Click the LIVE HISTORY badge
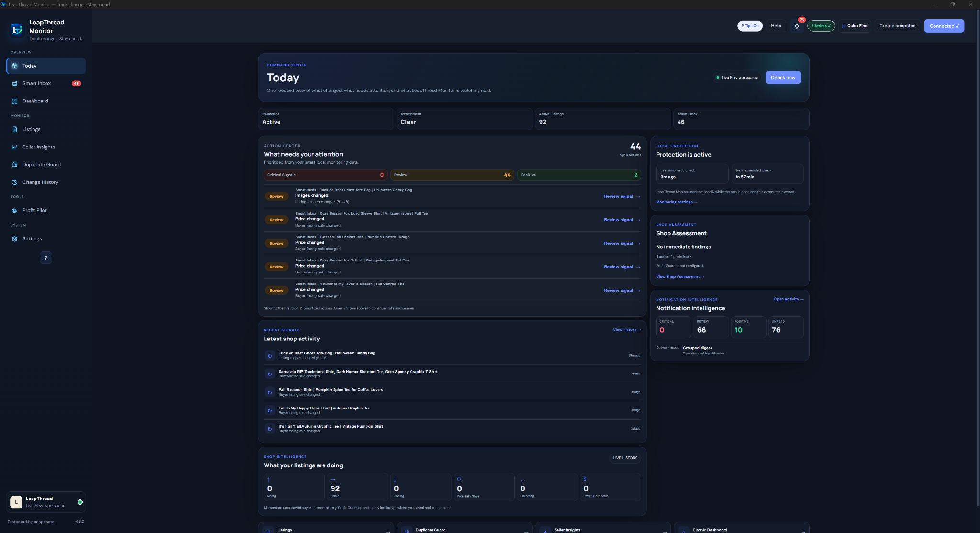Screen dimensions: 980x533 click(625, 458)
